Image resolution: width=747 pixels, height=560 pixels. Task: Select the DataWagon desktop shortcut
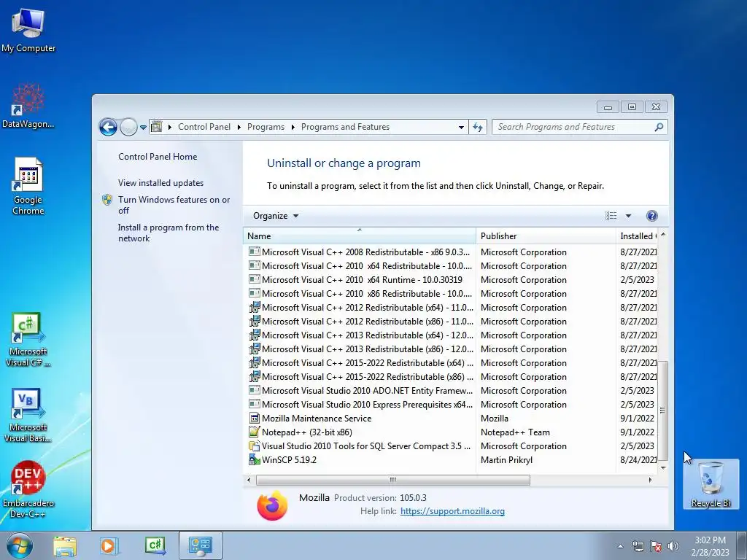[28, 106]
